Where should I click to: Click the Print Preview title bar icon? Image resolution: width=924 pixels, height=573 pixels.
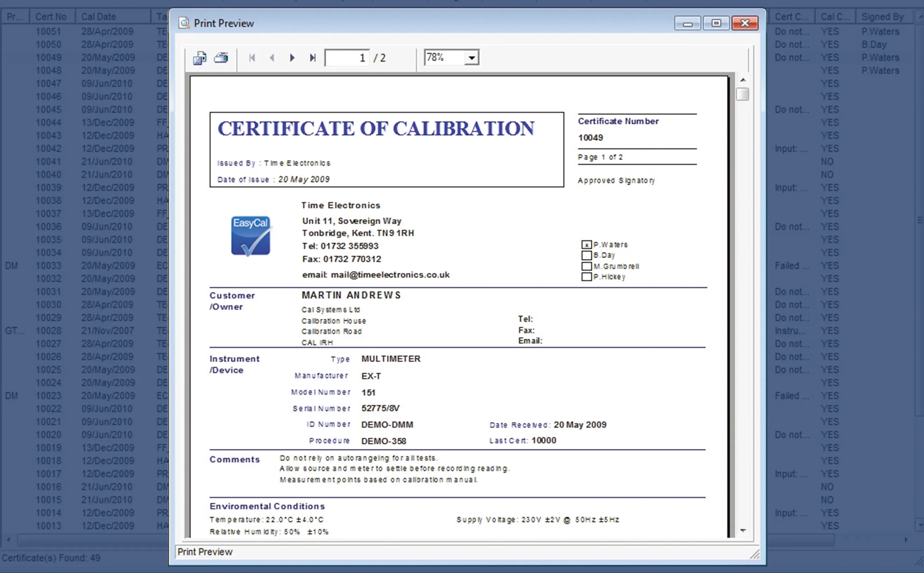(184, 23)
